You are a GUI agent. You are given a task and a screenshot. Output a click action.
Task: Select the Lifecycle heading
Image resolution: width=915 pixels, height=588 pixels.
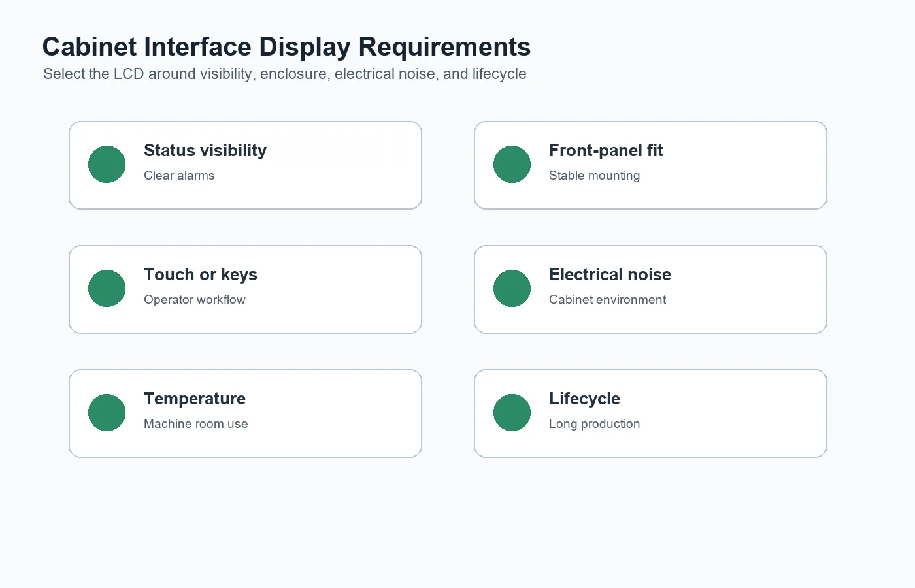click(x=584, y=399)
